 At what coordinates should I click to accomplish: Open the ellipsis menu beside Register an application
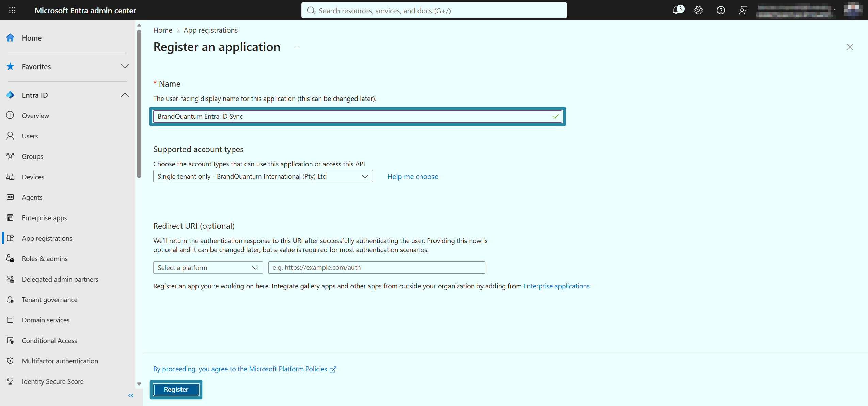[297, 47]
